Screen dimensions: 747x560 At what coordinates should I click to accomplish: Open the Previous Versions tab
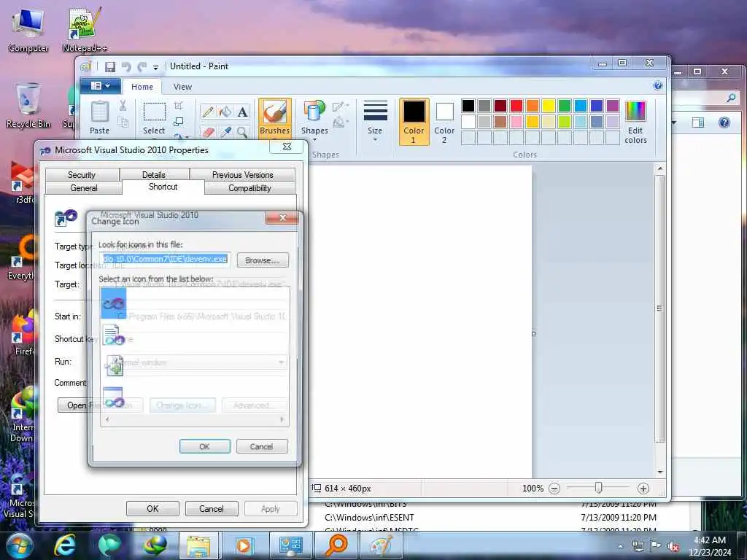(242, 175)
